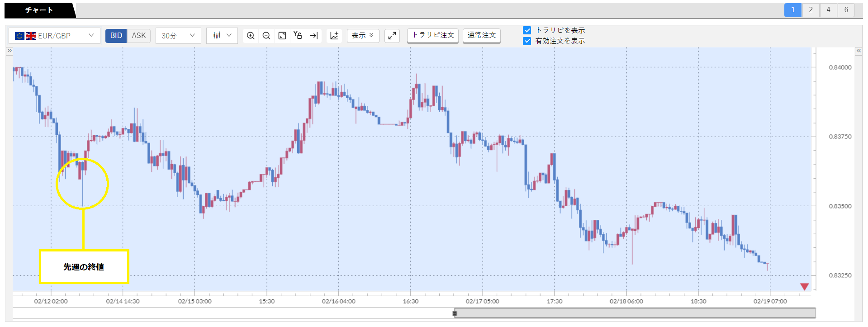Expand left panel with double chevron
The height and width of the screenshot is (327, 868).
[x=9, y=51]
